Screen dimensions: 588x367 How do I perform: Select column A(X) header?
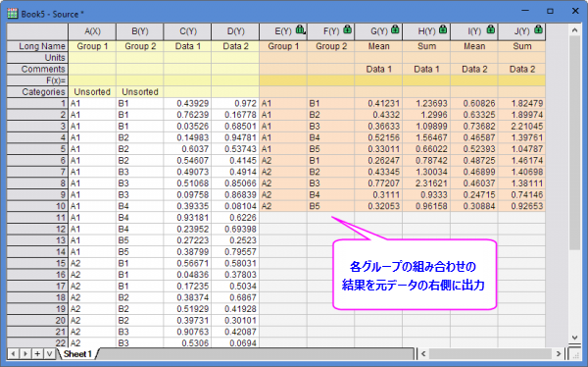pos(92,31)
